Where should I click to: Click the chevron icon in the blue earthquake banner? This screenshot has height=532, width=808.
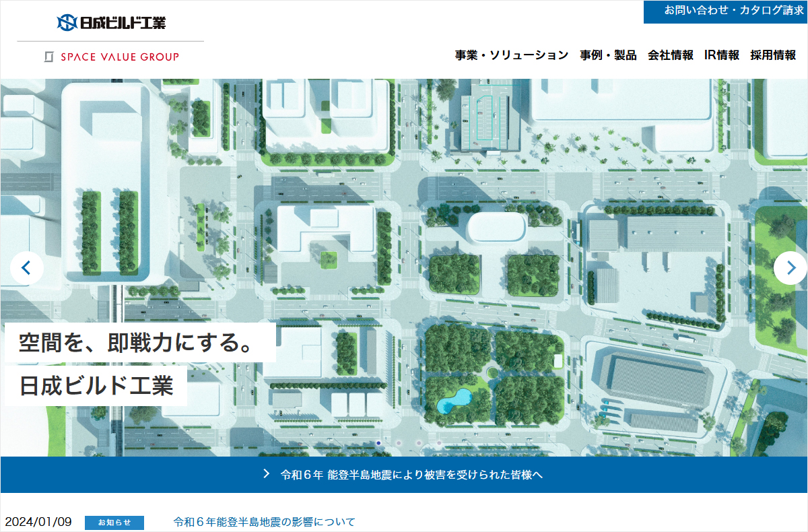[x=267, y=474]
